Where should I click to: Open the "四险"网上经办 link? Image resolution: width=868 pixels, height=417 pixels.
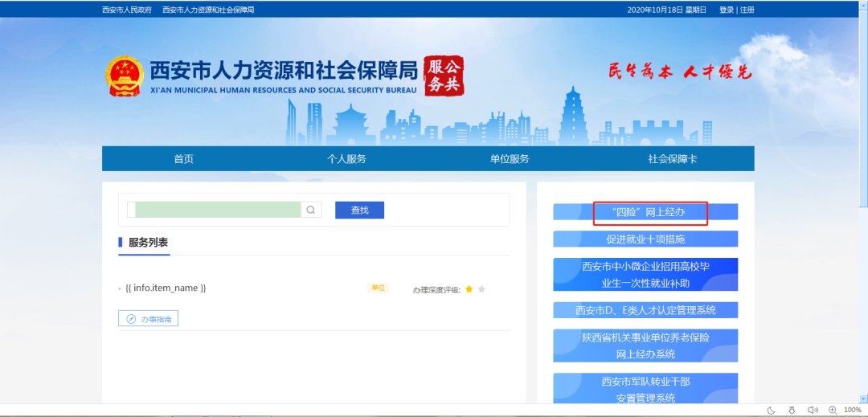click(648, 212)
